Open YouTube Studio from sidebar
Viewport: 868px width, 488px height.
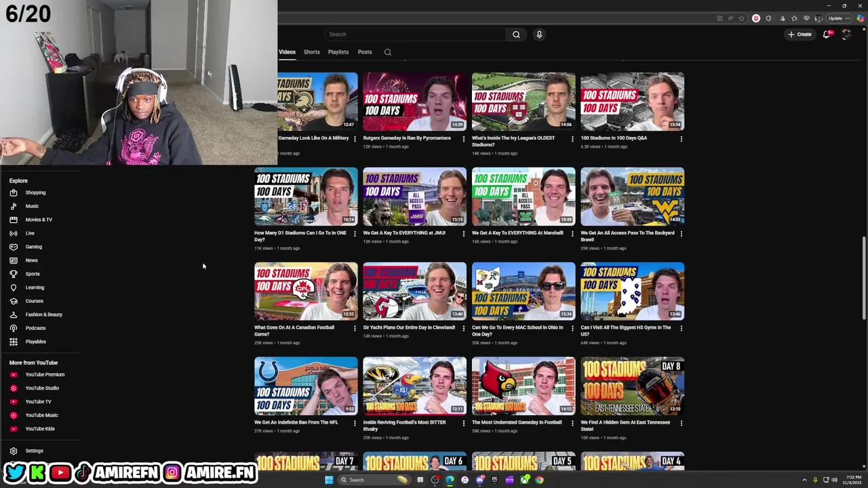click(x=42, y=388)
